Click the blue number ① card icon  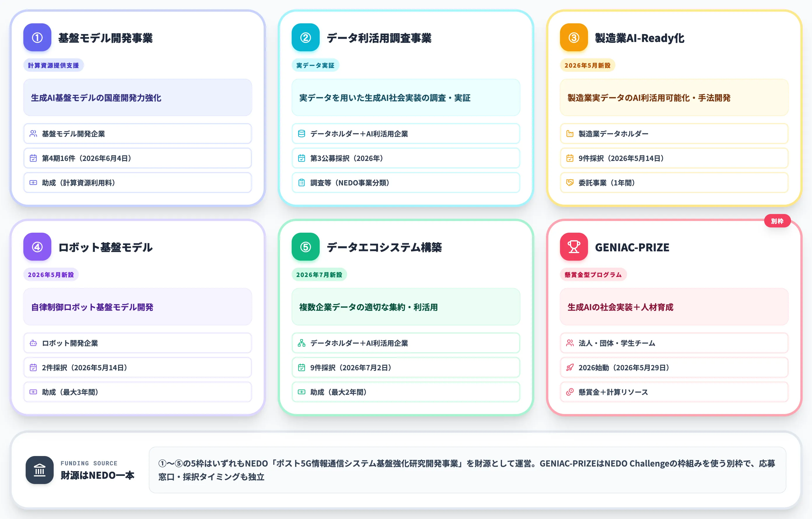point(37,37)
